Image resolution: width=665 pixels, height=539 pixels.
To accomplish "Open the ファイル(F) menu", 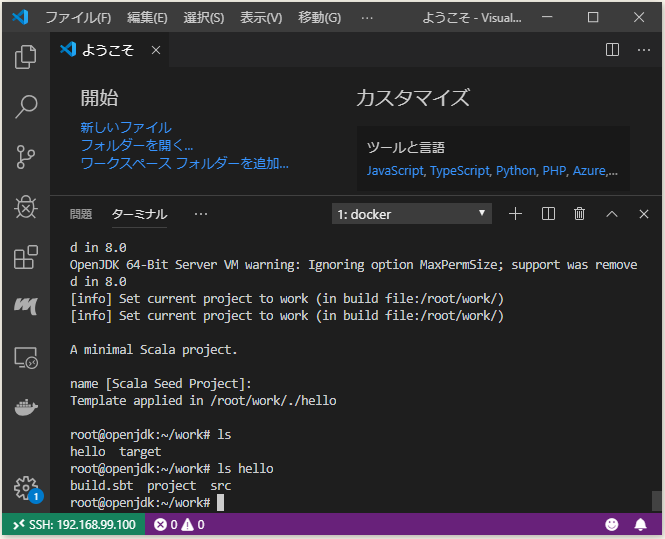I will [x=78, y=17].
